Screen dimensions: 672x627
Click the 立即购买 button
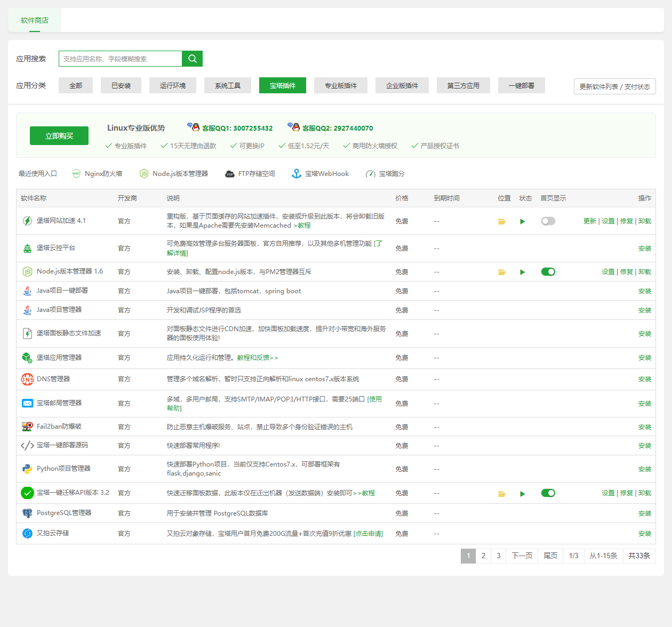coord(59,136)
